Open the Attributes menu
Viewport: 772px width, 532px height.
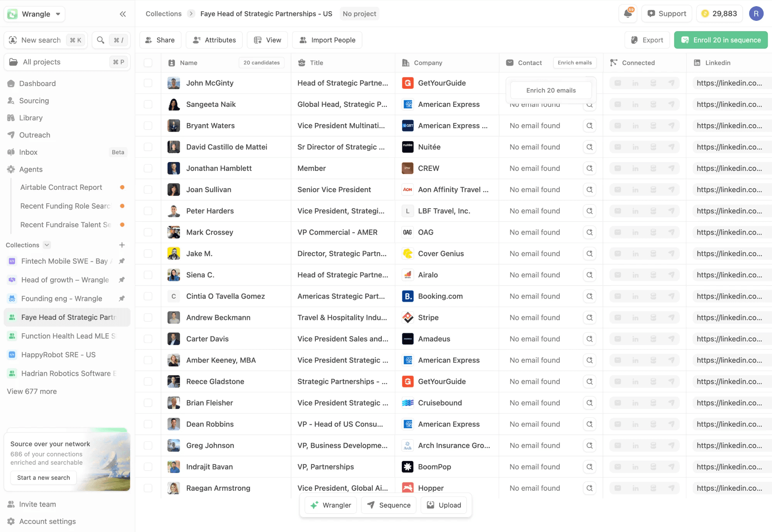[214, 40]
